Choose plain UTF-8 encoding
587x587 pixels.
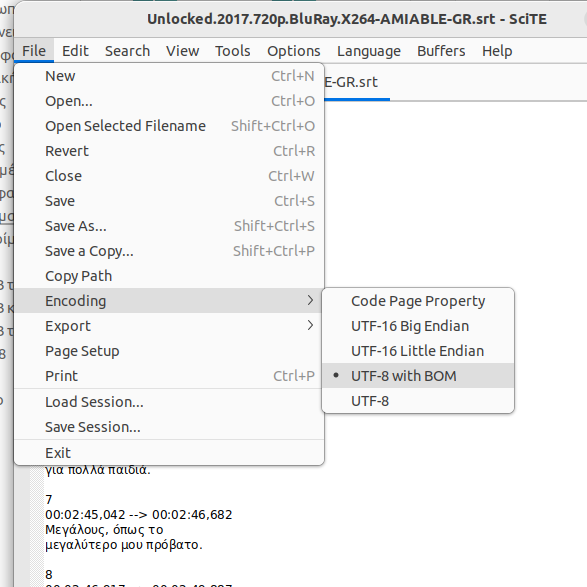(418, 401)
